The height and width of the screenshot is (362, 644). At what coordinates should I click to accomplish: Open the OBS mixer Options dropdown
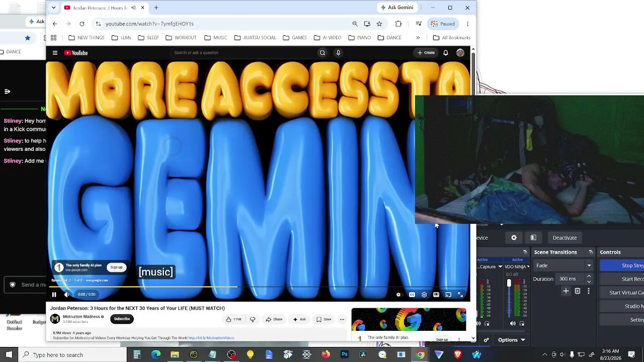point(512,340)
